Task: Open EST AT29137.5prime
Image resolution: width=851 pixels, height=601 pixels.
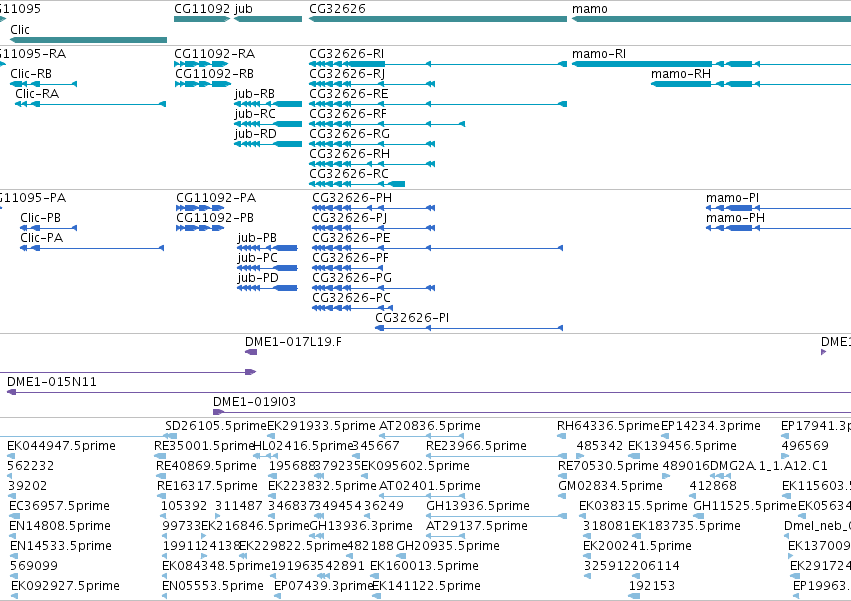Action: [446, 535]
